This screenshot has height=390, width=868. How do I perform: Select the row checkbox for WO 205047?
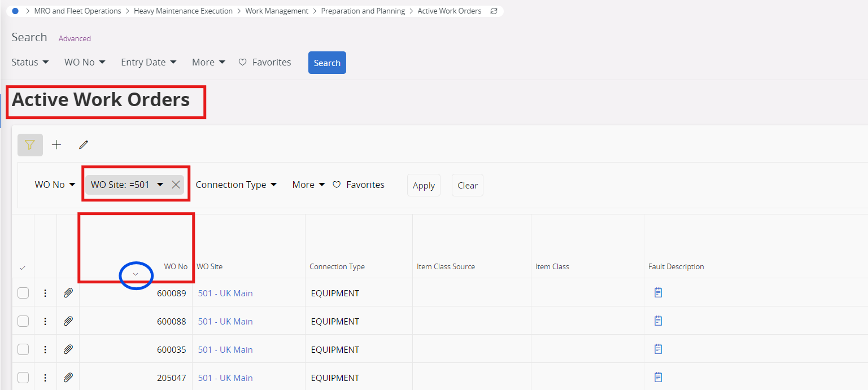coord(23,378)
